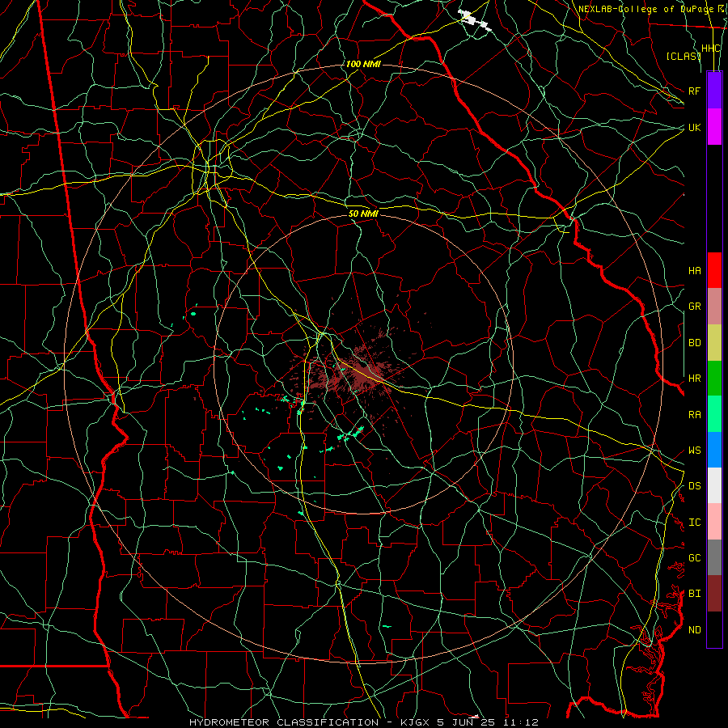Click the HYDROMETEOR CLASSIFICATION title text
Viewport: 728px width, 728px height.
pyautogui.click(x=284, y=722)
